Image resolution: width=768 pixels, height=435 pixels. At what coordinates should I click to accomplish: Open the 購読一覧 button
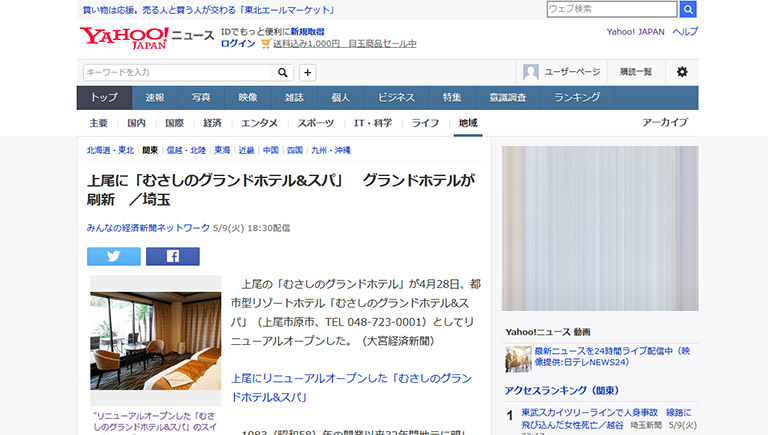pyautogui.click(x=636, y=72)
